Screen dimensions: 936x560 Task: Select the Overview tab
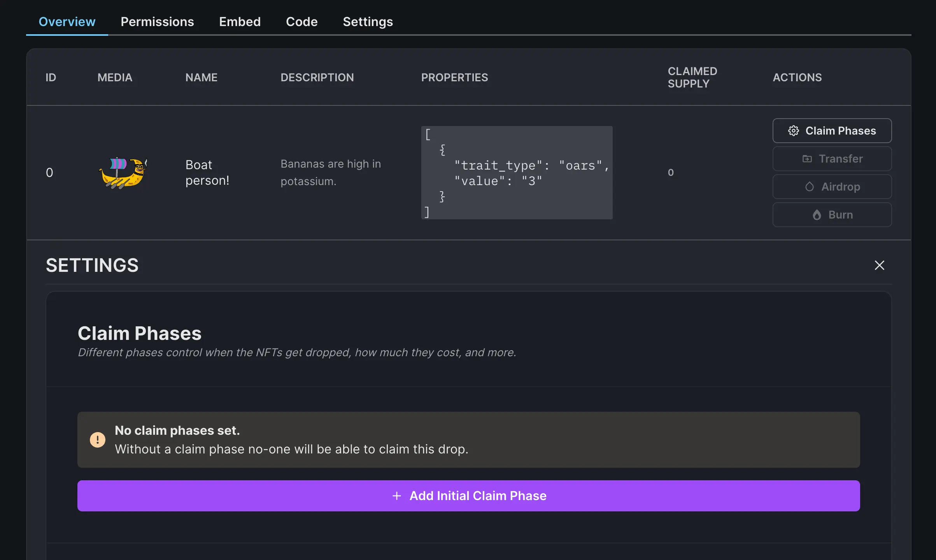pyautogui.click(x=67, y=22)
